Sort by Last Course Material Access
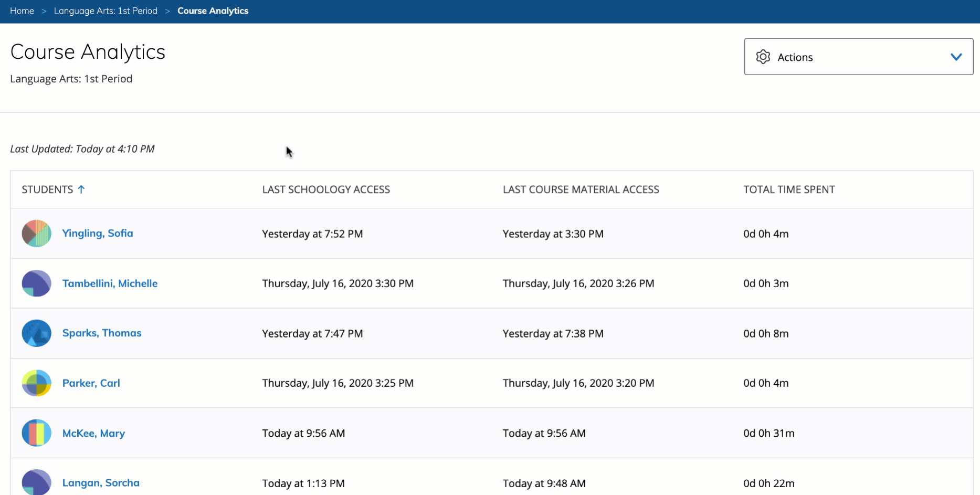Viewport: 980px width, 495px height. click(x=581, y=189)
